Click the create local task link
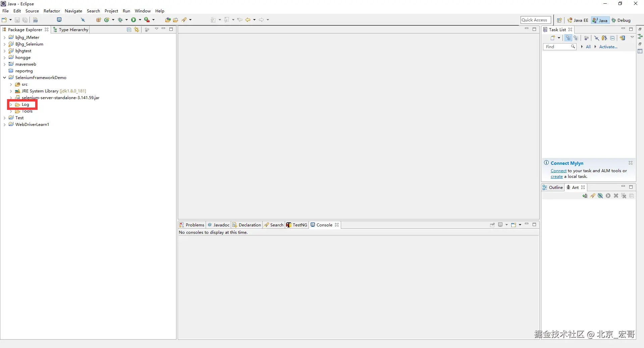 coord(557,177)
